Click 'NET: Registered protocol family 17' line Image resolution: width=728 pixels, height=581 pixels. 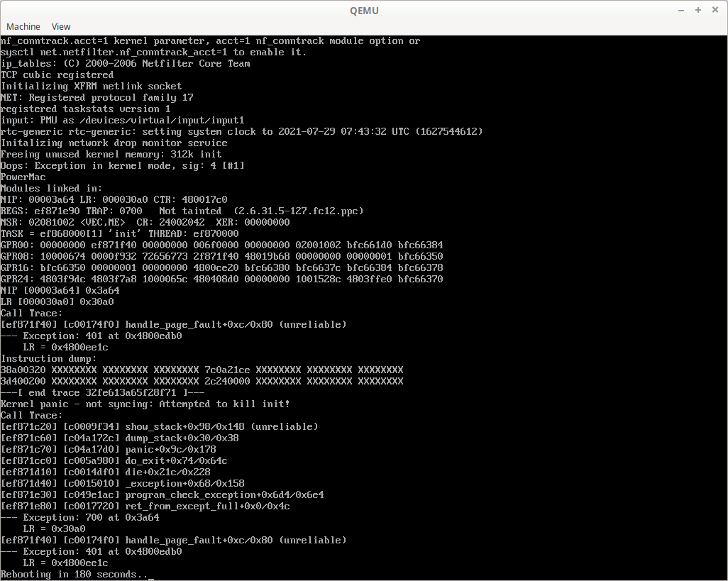click(96, 97)
